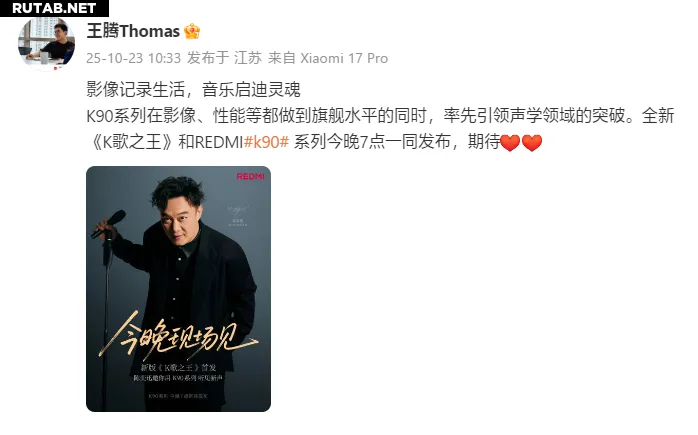Open the 王腾Thomas username link
The image size is (698, 435).
click(133, 31)
